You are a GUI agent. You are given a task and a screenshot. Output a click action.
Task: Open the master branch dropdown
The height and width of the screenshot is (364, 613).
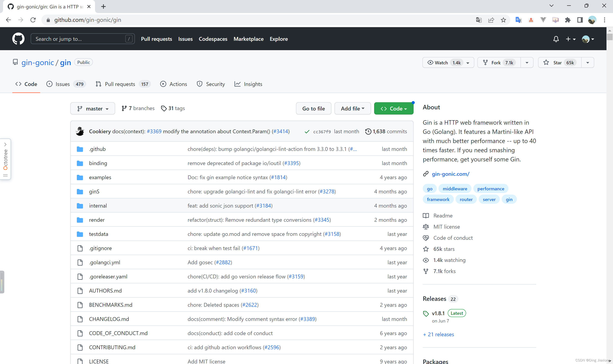(93, 108)
